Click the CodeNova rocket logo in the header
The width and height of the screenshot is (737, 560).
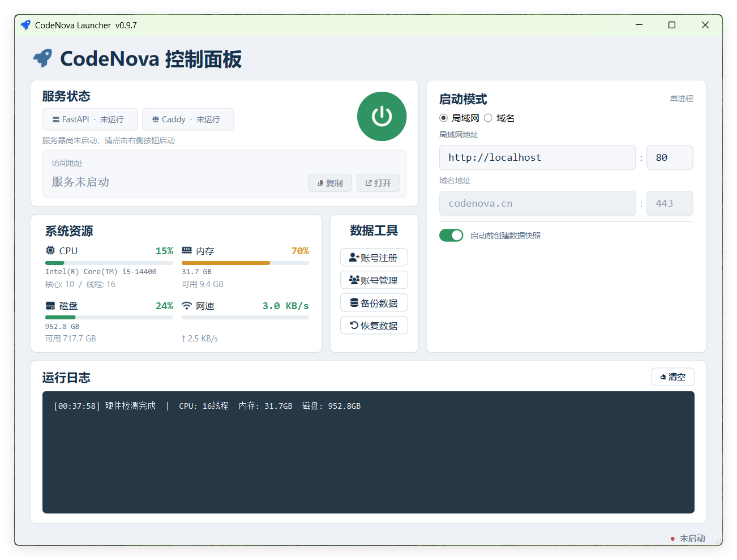[42, 58]
